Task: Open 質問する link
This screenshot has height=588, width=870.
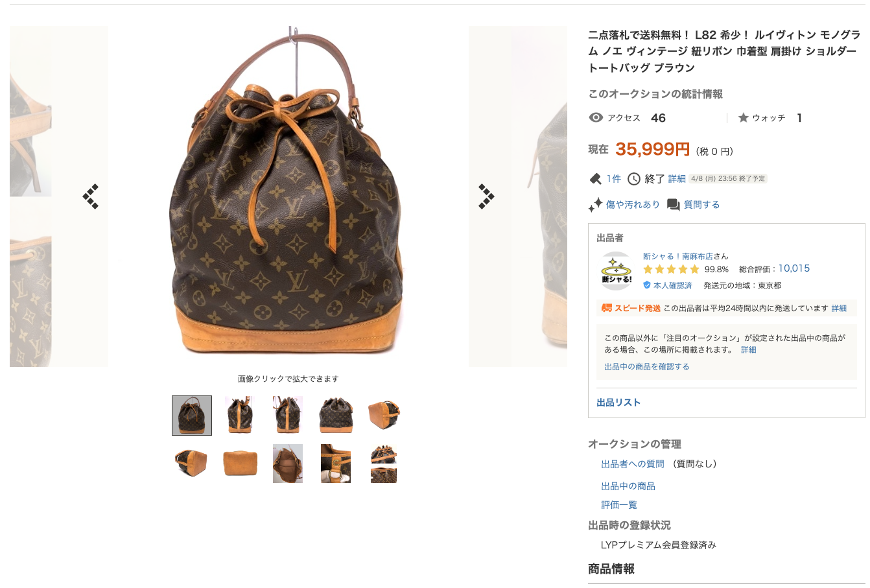Action: point(701,205)
